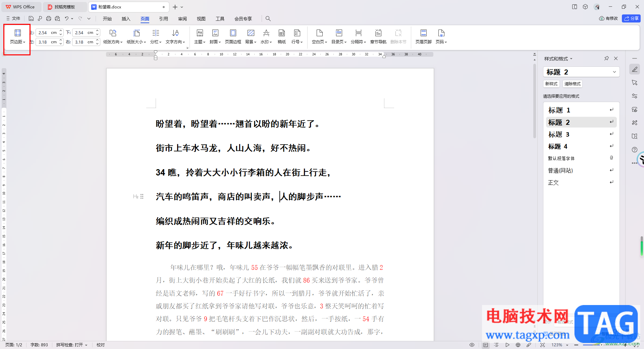
Task: Open the 水印 watermark tool
Action: point(266,37)
